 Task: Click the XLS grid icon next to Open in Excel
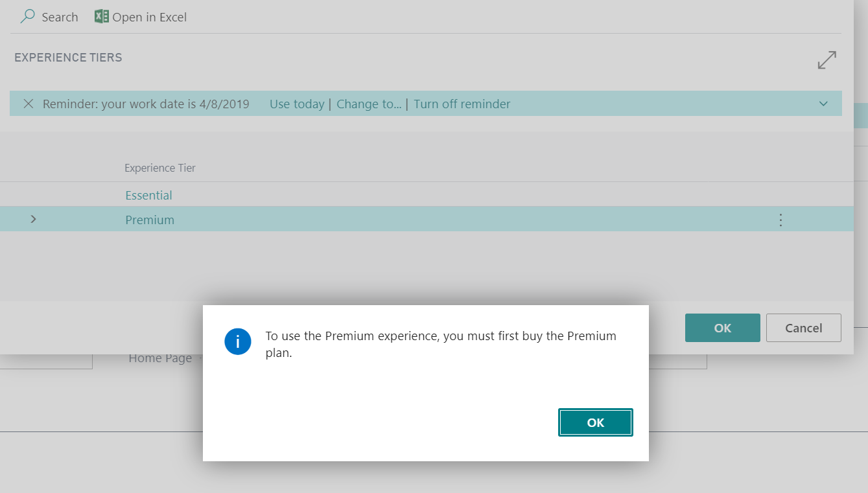101,16
